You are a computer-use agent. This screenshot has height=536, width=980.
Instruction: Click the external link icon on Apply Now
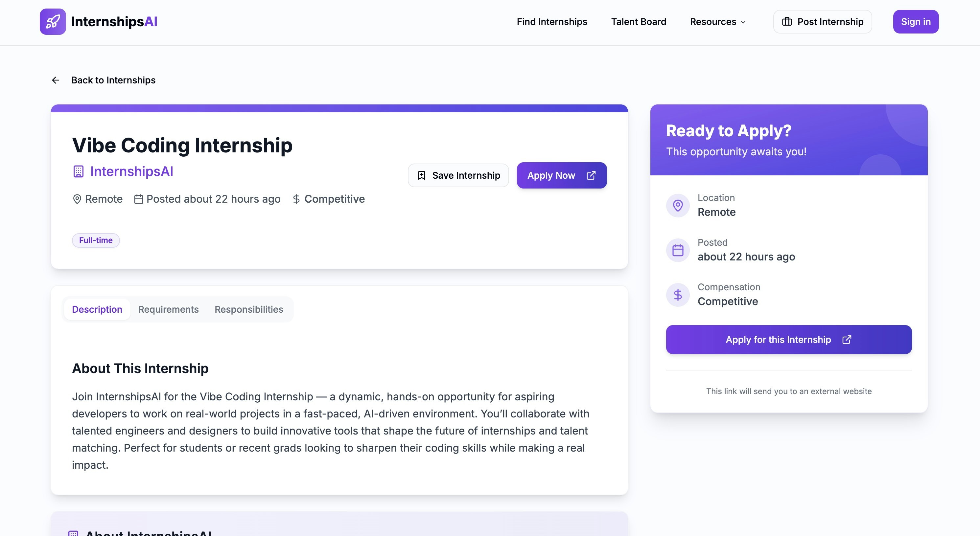591,175
